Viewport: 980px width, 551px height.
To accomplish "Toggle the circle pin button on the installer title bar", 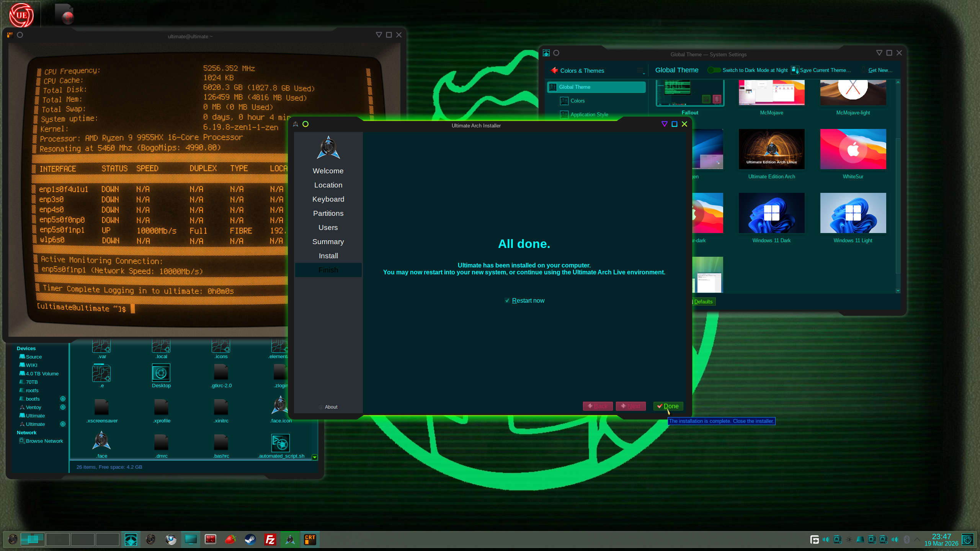I will [305, 124].
